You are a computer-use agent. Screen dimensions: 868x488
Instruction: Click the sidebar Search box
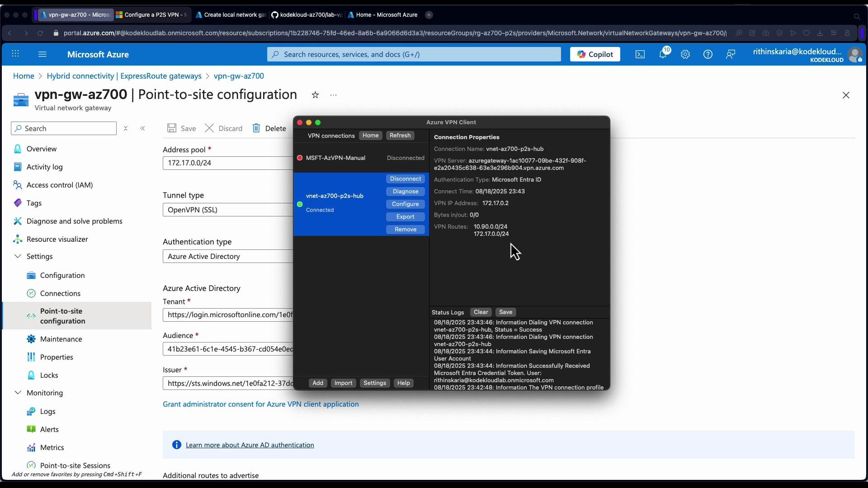tap(64, 128)
